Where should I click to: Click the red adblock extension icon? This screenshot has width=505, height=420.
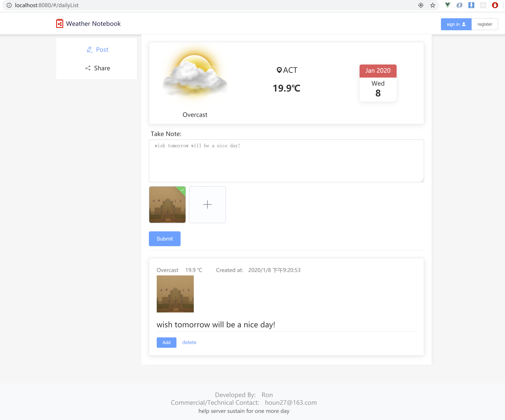click(x=495, y=5)
